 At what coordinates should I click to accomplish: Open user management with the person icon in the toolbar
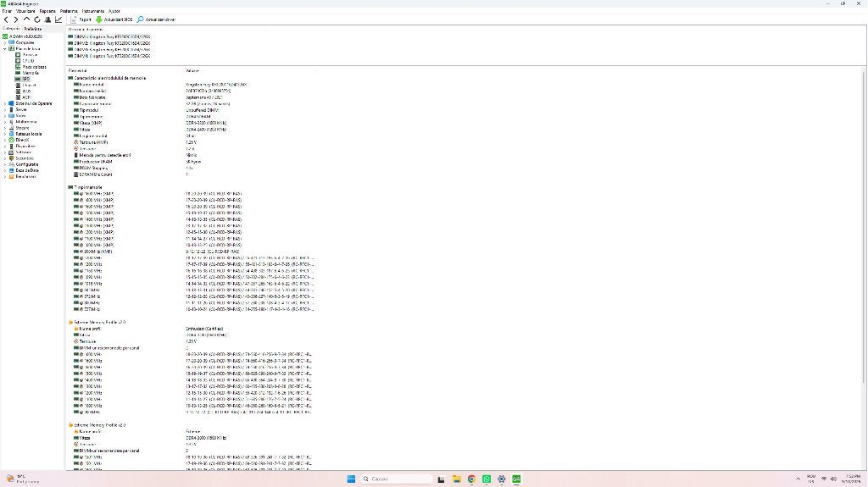[47, 19]
